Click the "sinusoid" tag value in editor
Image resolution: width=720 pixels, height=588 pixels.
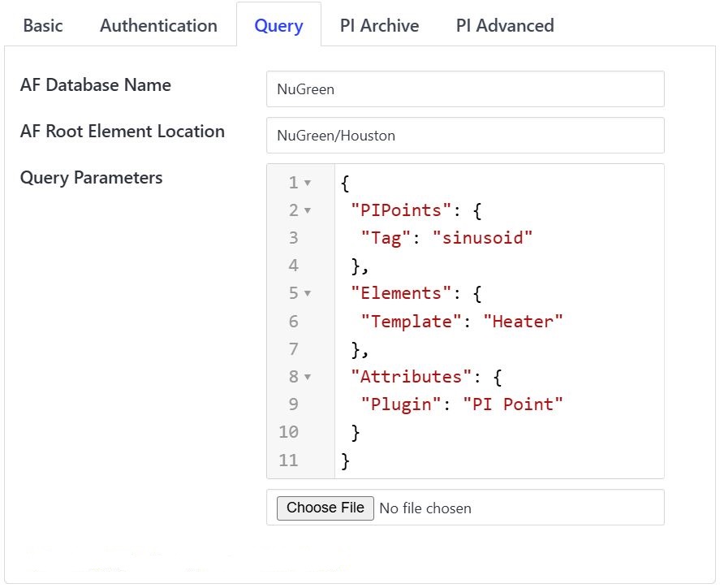pyautogui.click(x=482, y=238)
